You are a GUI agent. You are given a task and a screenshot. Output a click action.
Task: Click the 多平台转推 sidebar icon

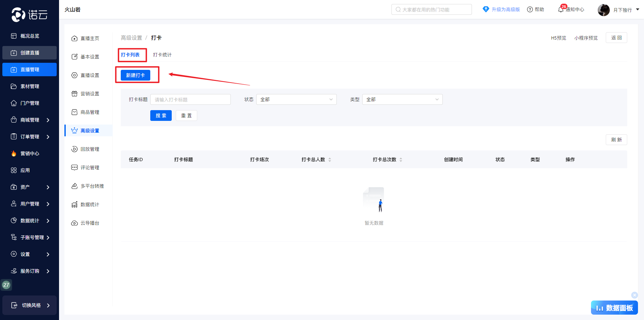[74, 186]
